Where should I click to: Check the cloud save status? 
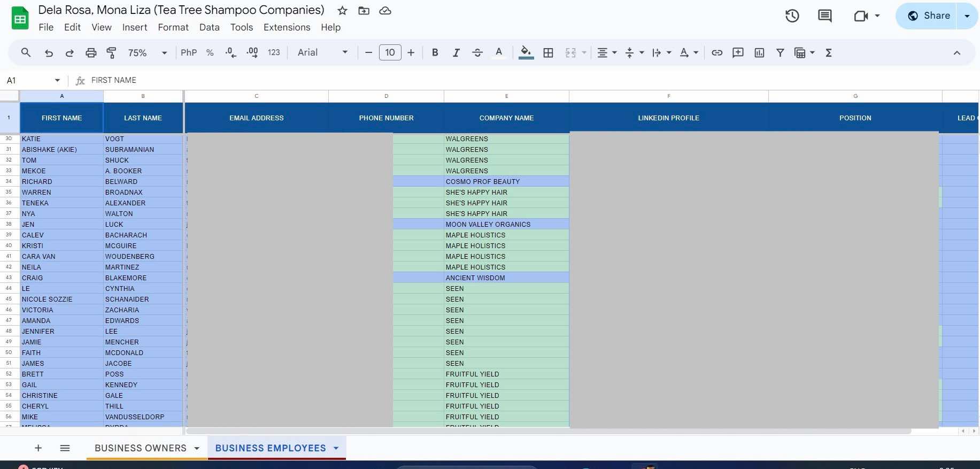click(385, 11)
